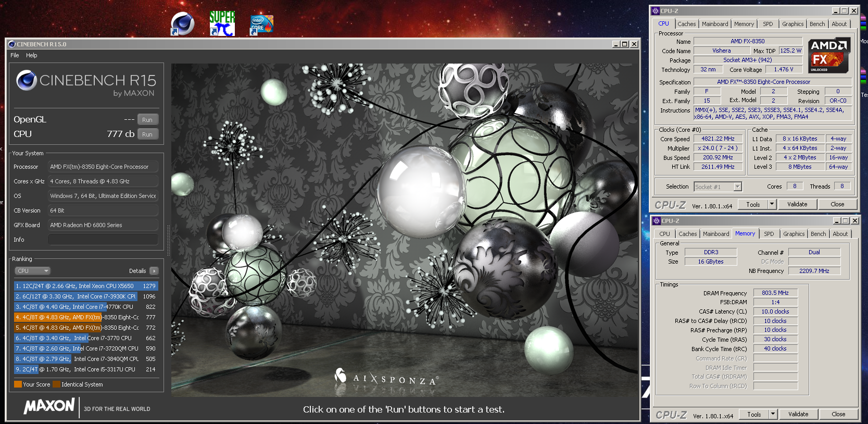Switch to Caches tab in top CPU-Z
868x424 pixels.
pyautogui.click(x=686, y=24)
